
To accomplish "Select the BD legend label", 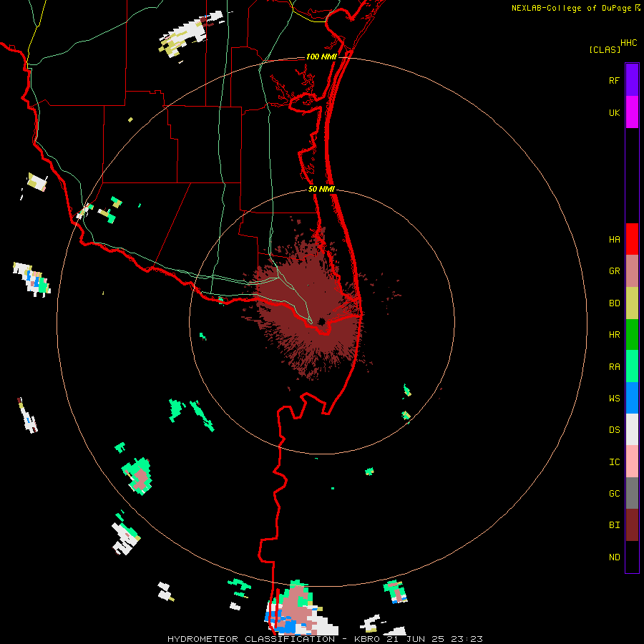I will coord(614,303).
